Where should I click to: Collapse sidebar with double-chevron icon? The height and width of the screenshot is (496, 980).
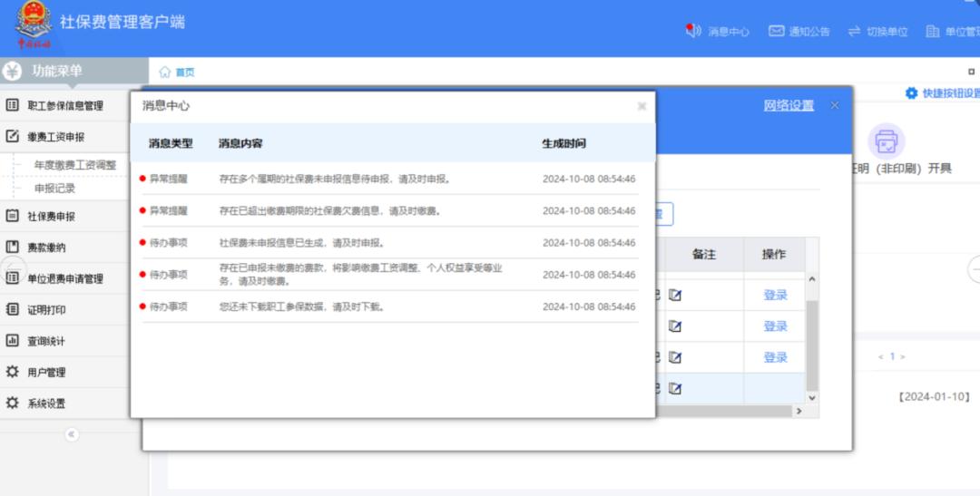point(72,434)
